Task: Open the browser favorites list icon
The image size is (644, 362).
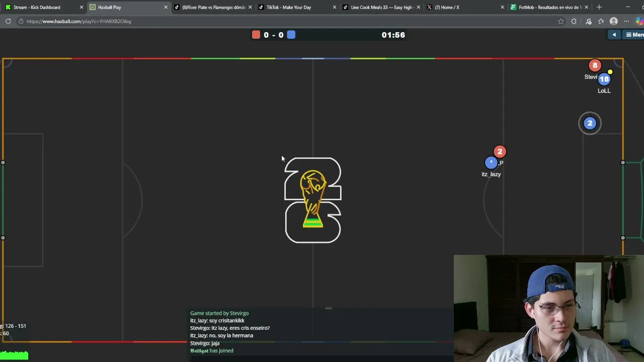Action: pyautogui.click(x=601, y=21)
